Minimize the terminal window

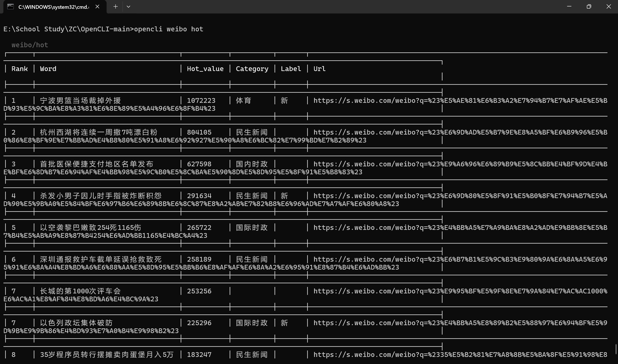click(x=569, y=7)
